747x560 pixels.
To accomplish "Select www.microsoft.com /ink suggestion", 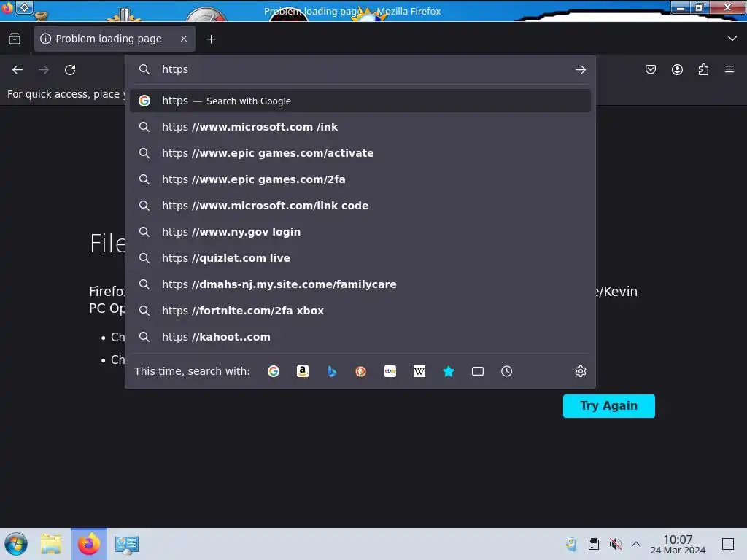I will 360,127.
